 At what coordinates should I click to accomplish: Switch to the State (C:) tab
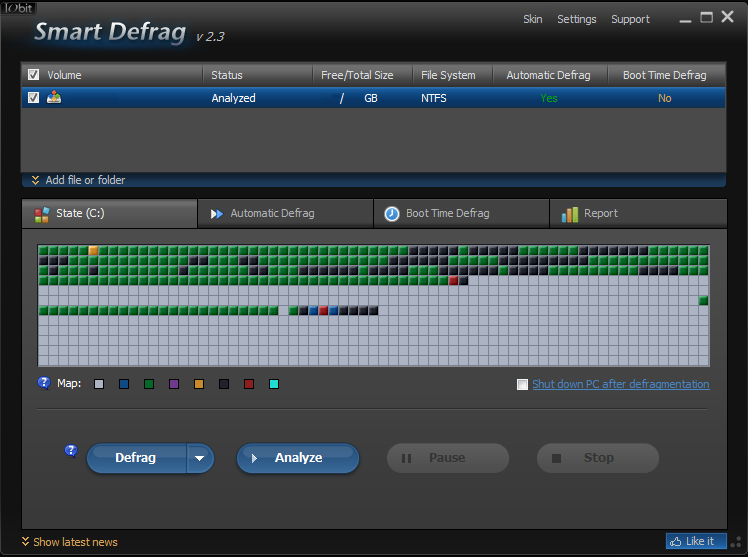coord(110,213)
